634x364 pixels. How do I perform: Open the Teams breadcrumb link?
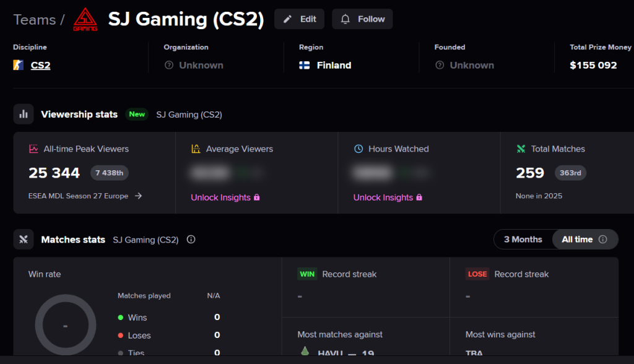35,20
